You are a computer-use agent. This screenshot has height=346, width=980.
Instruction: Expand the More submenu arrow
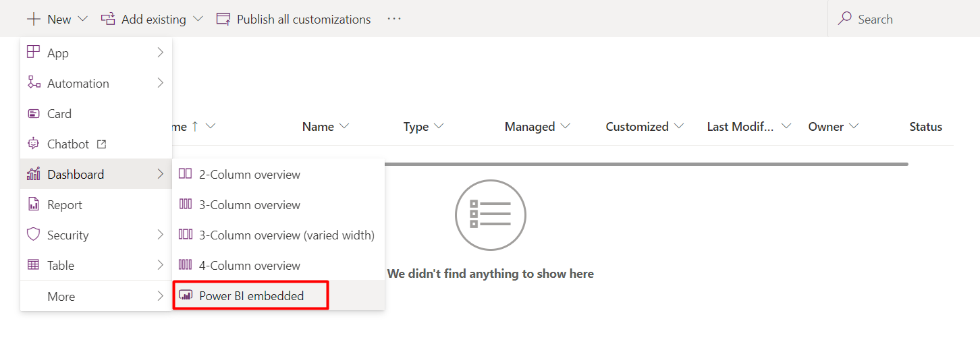pyautogui.click(x=160, y=295)
